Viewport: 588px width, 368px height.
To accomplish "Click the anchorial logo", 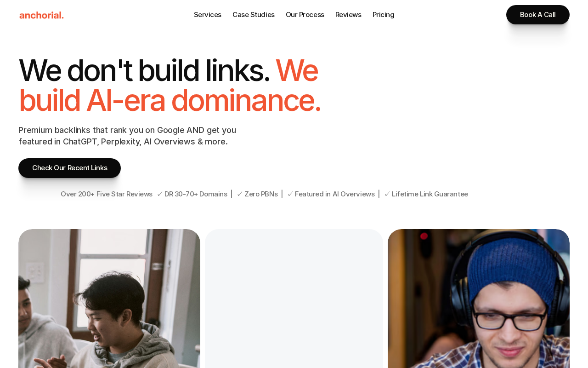I will click(41, 15).
